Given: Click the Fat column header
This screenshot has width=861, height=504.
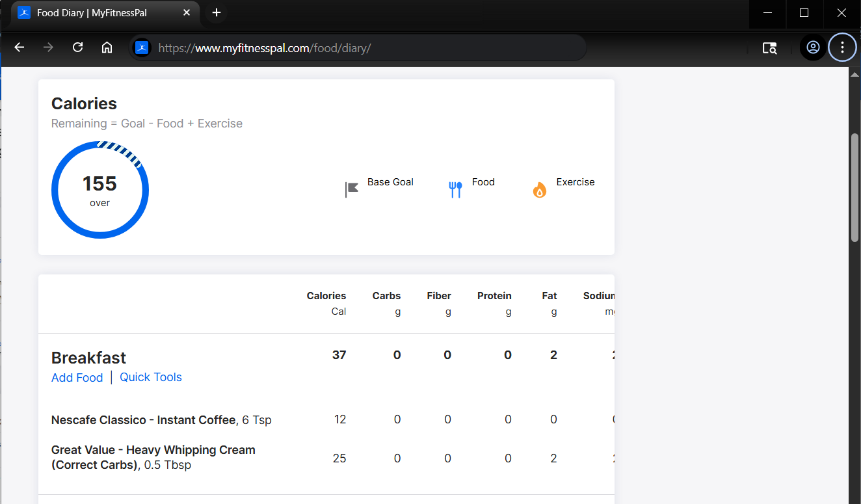Looking at the screenshot, I should [x=550, y=296].
